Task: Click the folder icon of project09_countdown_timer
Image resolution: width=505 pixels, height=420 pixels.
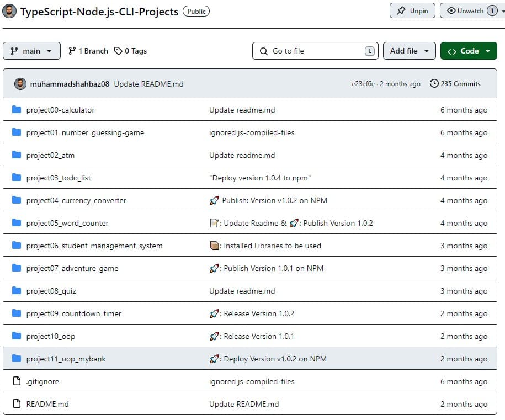Action: point(17,313)
